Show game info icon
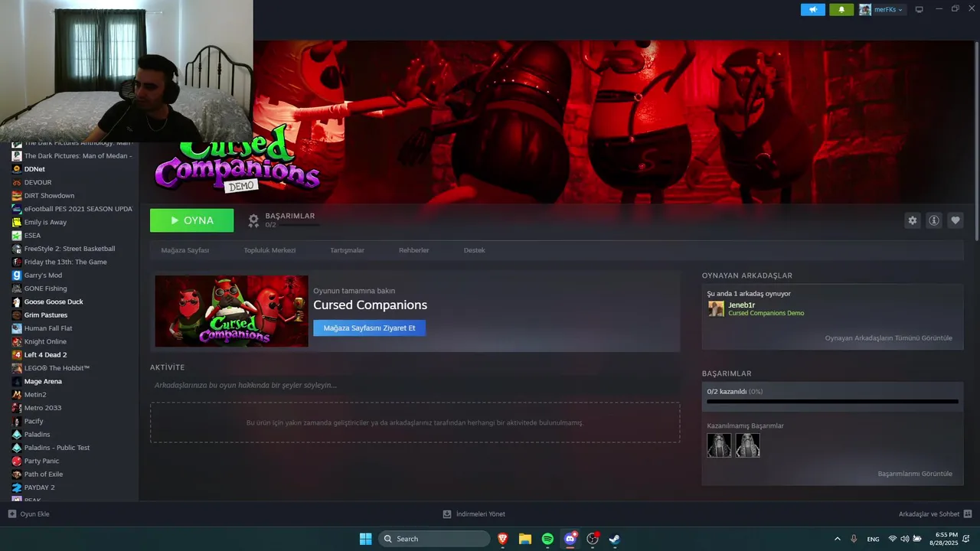 click(x=934, y=220)
